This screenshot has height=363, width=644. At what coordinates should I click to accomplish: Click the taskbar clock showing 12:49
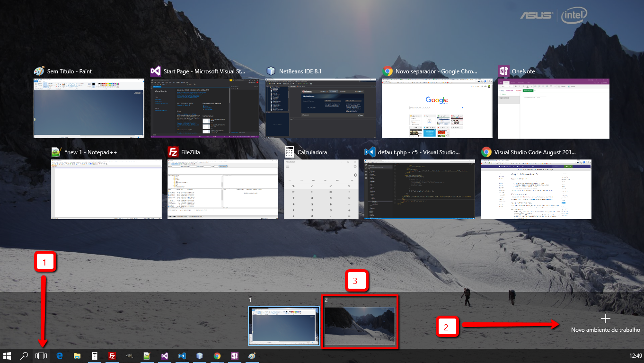coord(636,356)
